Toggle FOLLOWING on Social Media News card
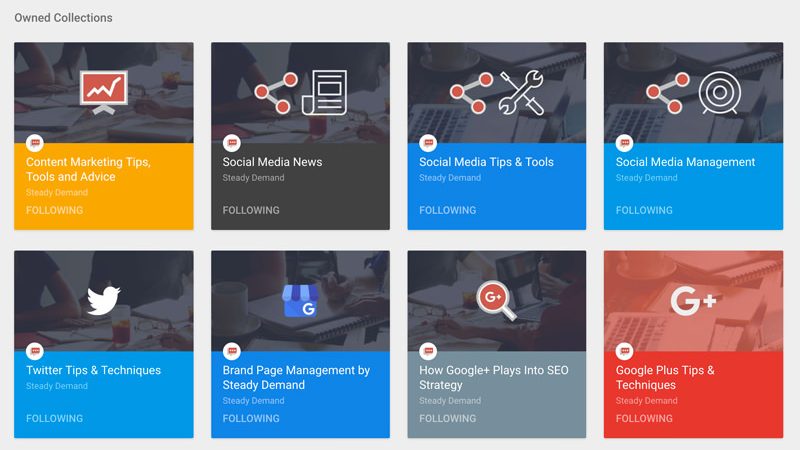 251,210
